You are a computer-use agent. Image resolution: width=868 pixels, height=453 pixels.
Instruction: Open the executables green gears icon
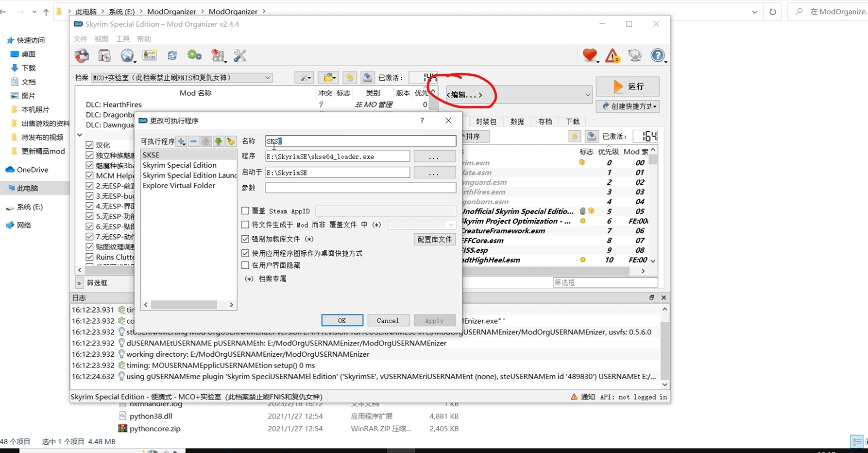(x=194, y=55)
